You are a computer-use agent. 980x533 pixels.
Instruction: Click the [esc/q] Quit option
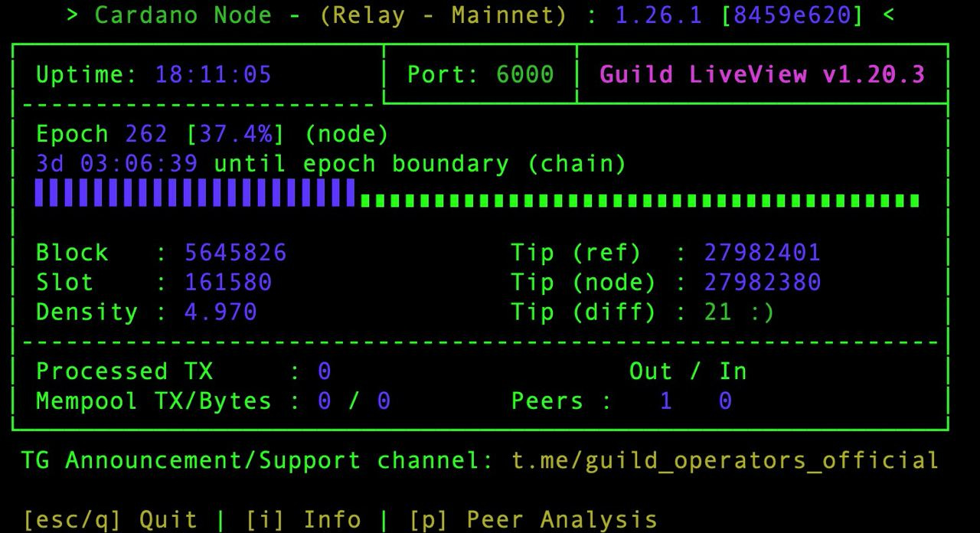pos(112,519)
